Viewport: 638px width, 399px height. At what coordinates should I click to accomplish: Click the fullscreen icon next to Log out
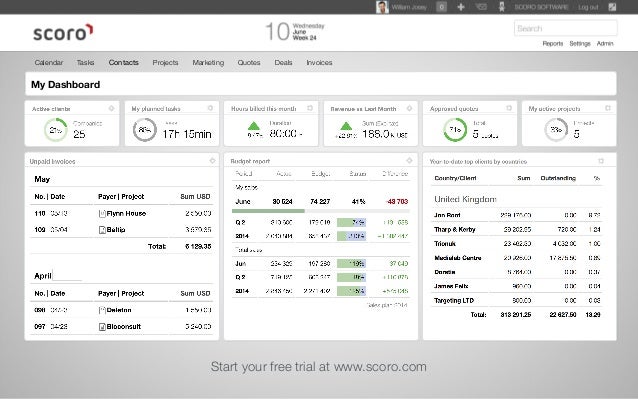tap(612, 7)
